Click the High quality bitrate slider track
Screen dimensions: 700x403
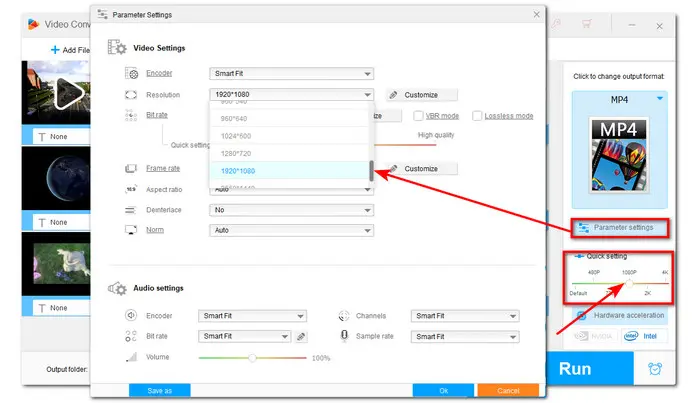(405, 145)
